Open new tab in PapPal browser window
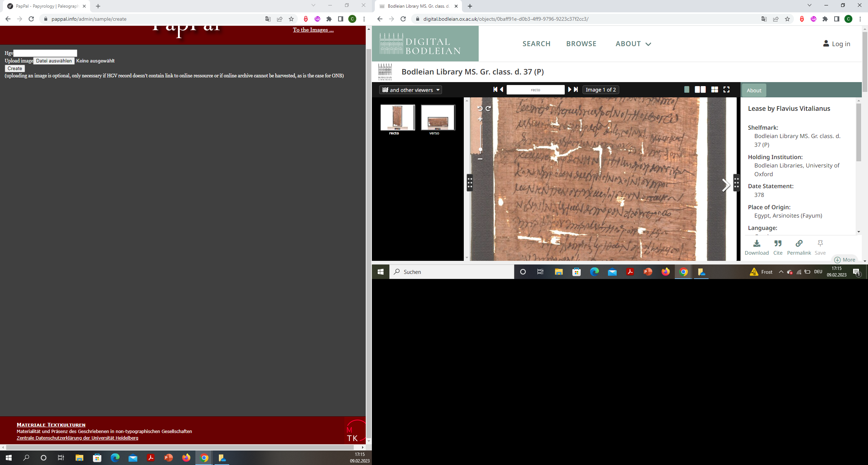Screen dimensions: 868x465 [x=98, y=6]
